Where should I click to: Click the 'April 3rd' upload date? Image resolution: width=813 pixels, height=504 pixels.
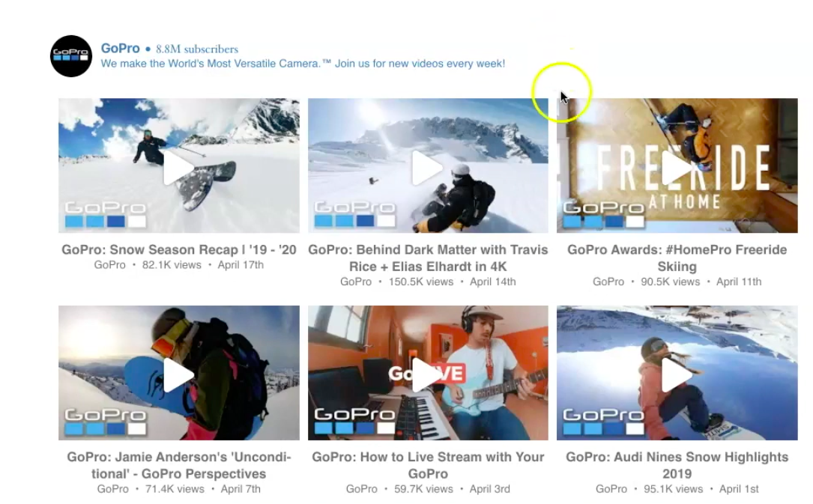[489, 489]
